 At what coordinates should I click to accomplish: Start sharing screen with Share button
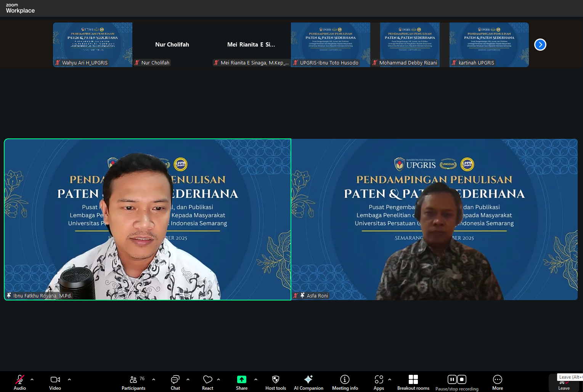(x=241, y=382)
